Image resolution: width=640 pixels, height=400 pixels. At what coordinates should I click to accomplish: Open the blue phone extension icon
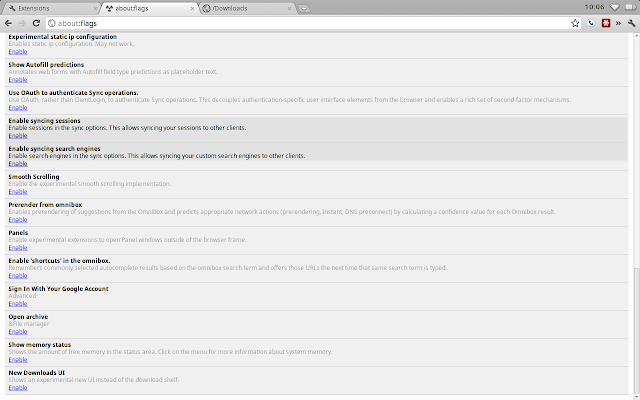tap(591, 23)
